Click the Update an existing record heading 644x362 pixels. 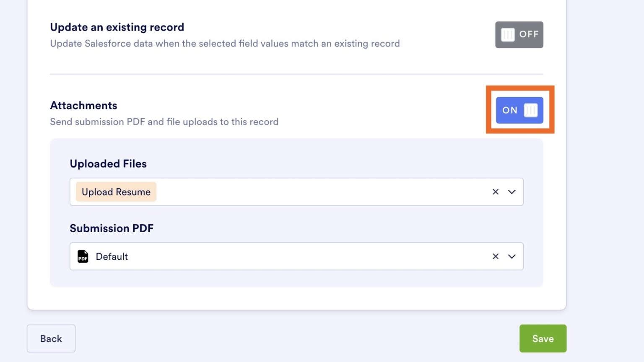click(x=117, y=27)
